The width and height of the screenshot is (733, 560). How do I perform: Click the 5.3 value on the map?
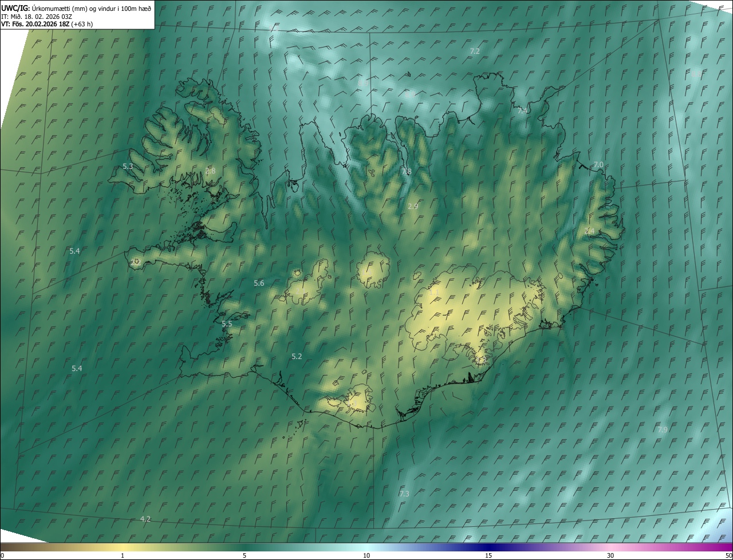pos(128,167)
